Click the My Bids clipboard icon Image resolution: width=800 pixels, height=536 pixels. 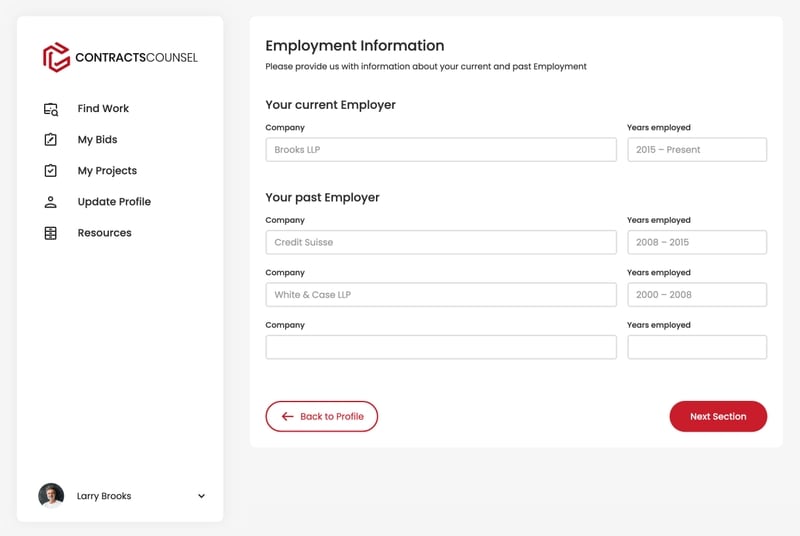(51, 140)
